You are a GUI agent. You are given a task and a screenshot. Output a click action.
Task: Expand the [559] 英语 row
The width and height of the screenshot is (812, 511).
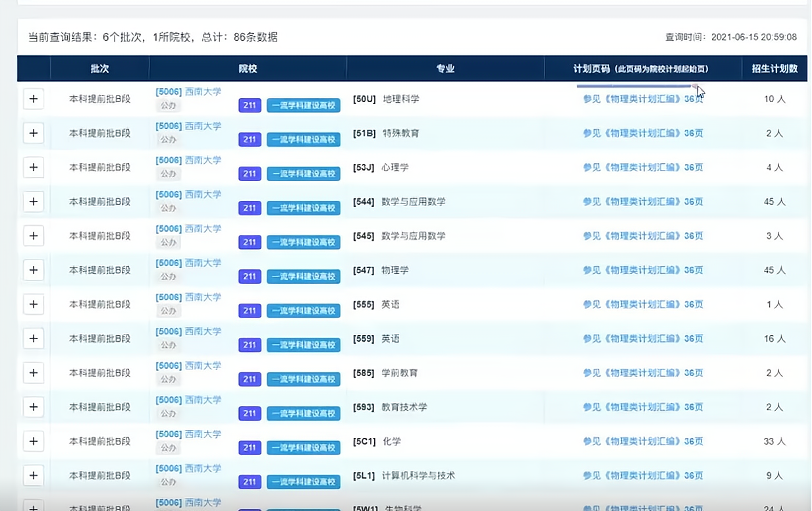pos(34,338)
